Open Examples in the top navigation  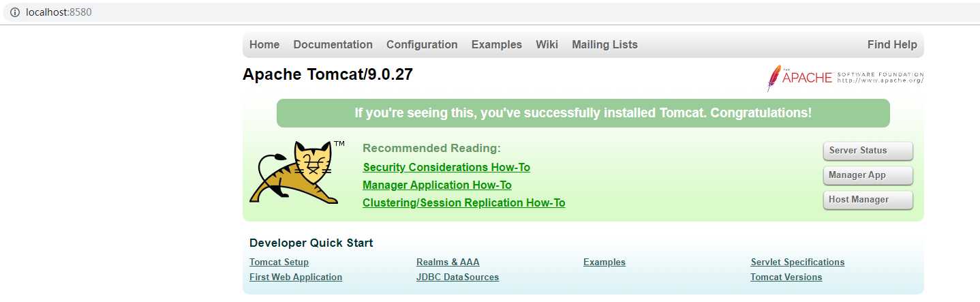(x=497, y=45)
